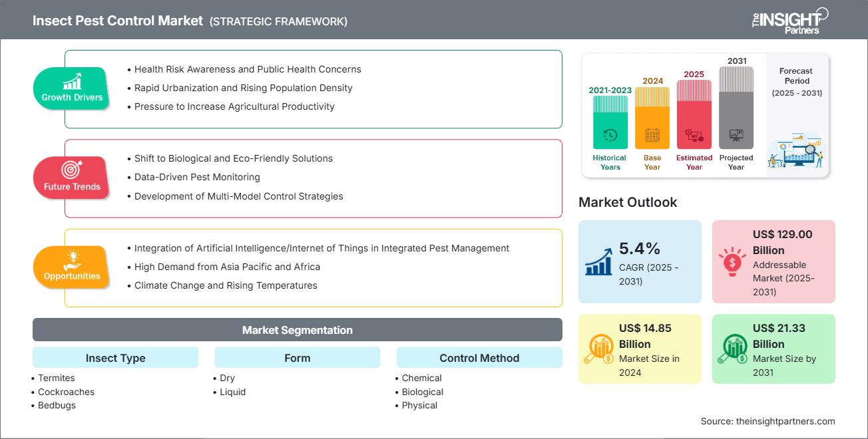Click the Growth Drivers bar chart icon
Screen dimensions: 868x439
72,82
